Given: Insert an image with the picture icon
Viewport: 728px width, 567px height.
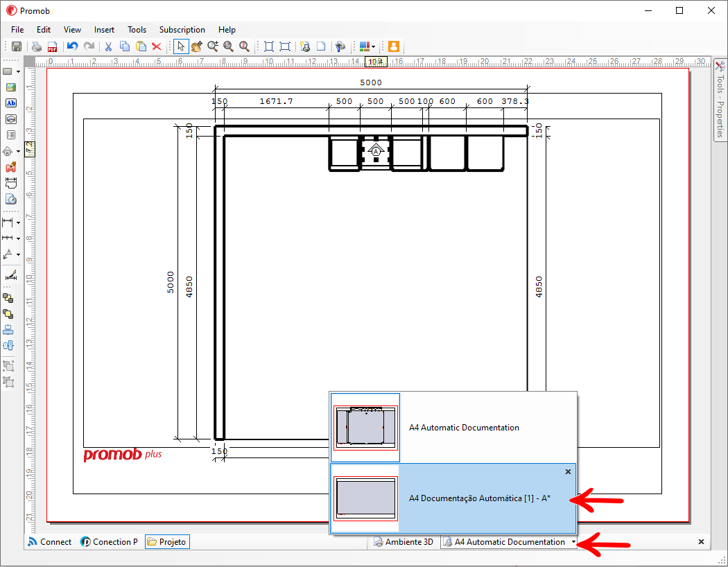Looking at the screenshot, I should [10, 87].
